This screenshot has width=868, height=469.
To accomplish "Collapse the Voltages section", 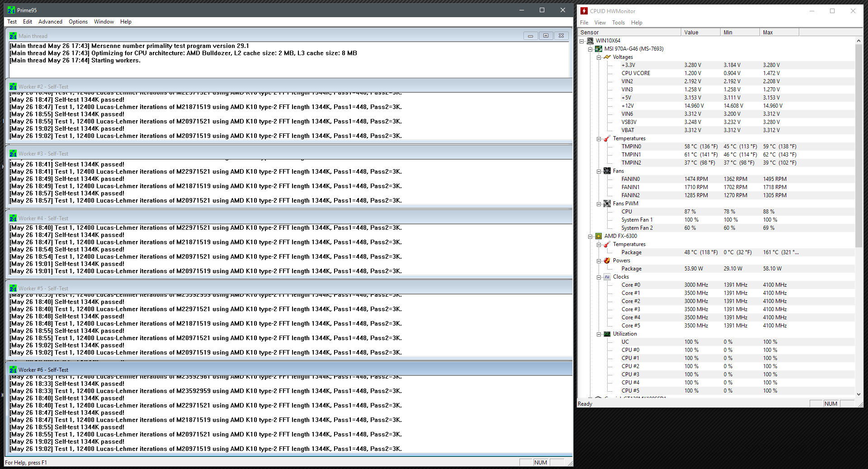I will pos(599,57).
